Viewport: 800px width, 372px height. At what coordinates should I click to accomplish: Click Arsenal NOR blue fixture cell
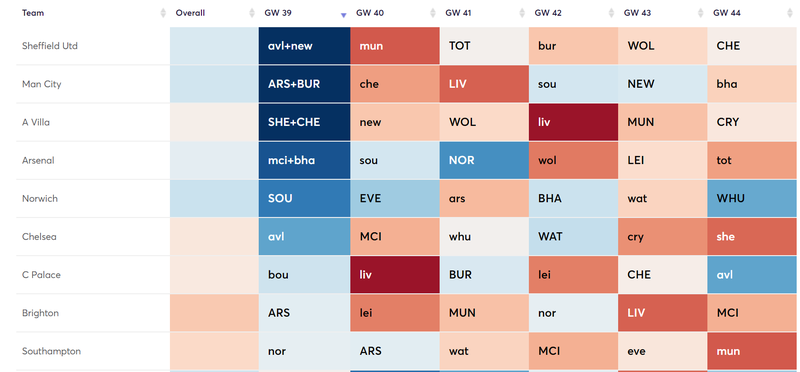pyautogui.click(x=484, y=160)
